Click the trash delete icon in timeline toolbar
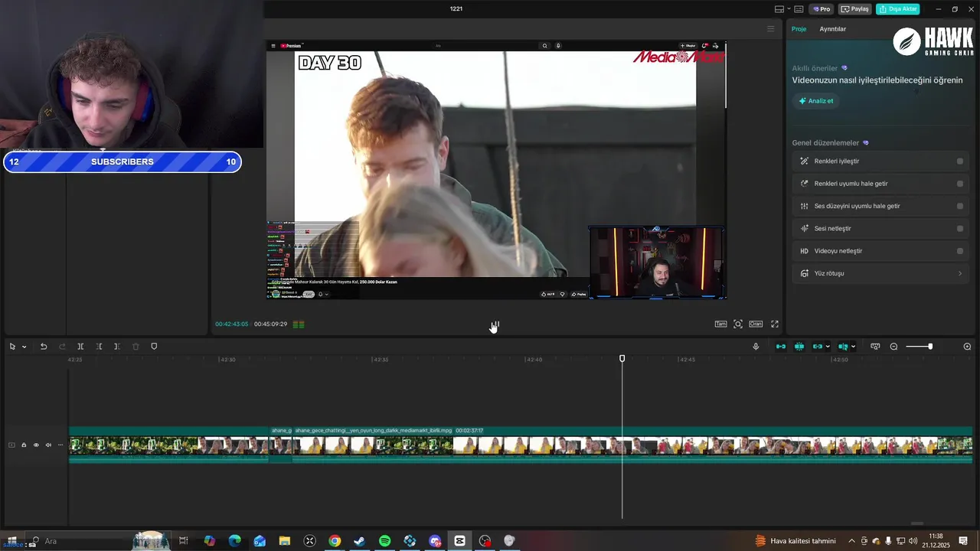Viewport: 980px width, 551px height. [x=136, y=347]
